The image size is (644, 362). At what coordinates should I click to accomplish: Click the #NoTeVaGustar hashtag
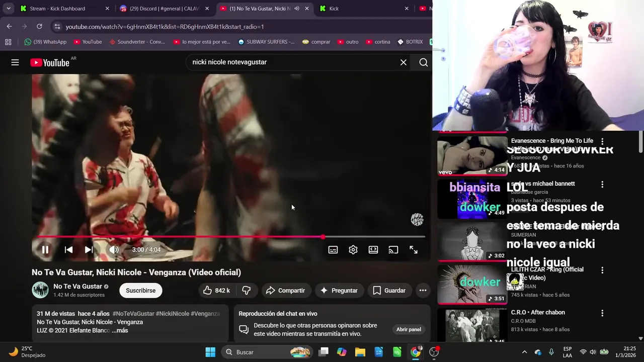(x=133, y=313)
